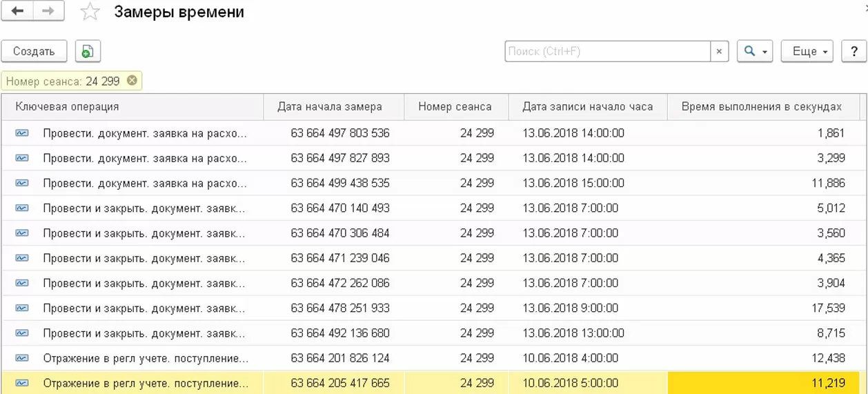The width and height of the screenshot is (868, 394).
Task: Select cell 63 664 470 140 493
Action: tap(340, 208)
